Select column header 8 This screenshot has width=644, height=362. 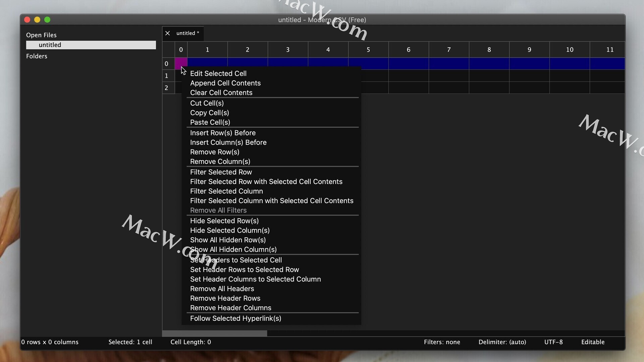(489, 50)
